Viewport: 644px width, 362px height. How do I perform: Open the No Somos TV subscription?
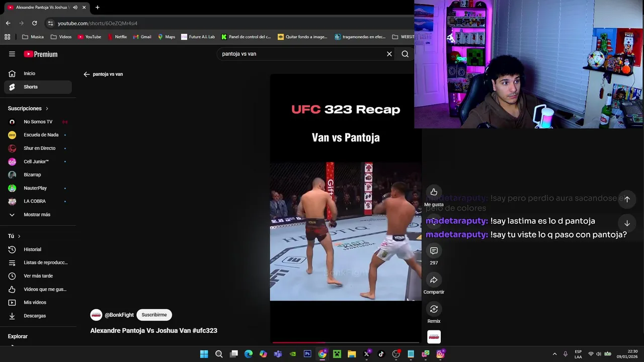tap(38, 122)
